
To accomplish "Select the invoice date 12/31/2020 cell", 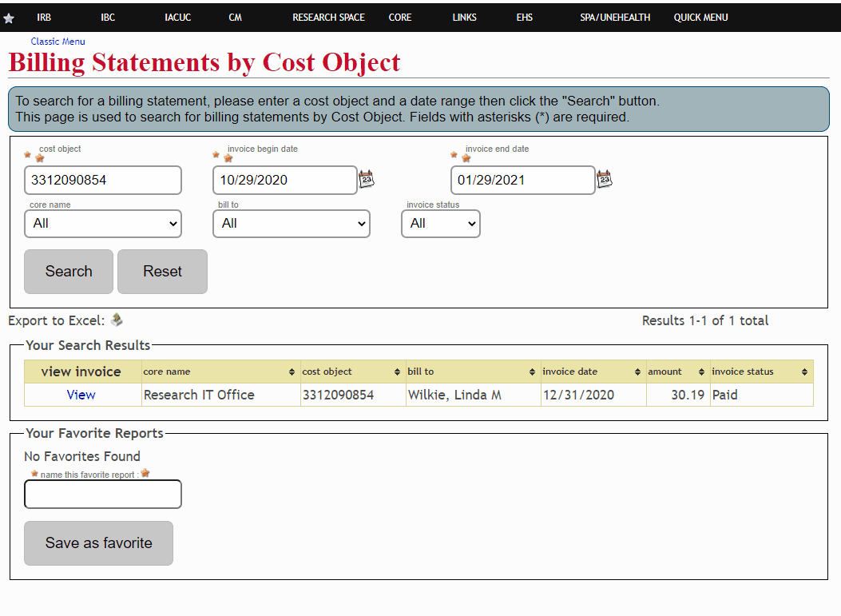I will [x=593, y=395].
